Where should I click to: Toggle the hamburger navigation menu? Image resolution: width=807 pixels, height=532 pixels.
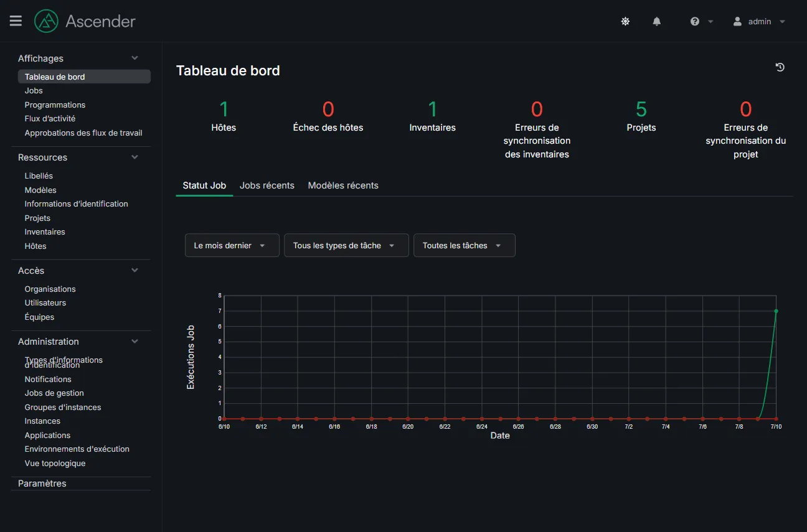point(16,21)
